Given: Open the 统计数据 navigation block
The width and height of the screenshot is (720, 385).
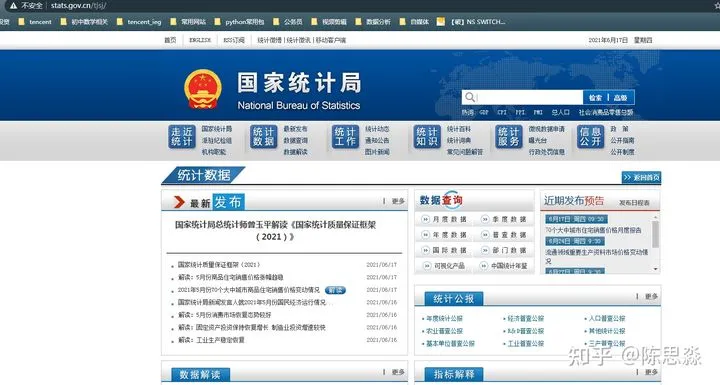Looking at the screenshot, I should coord(263,136).
